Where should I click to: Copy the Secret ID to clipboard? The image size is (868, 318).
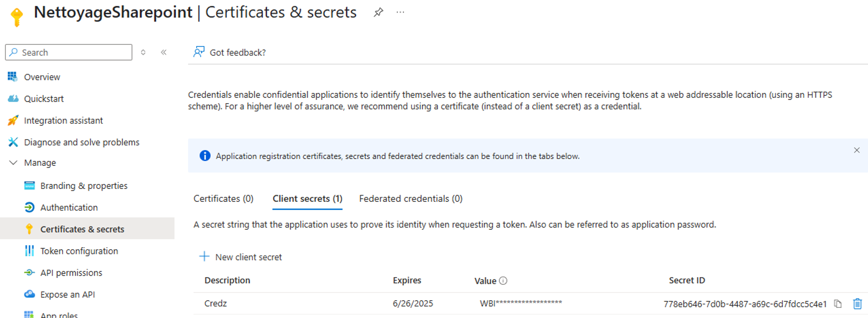838,304
